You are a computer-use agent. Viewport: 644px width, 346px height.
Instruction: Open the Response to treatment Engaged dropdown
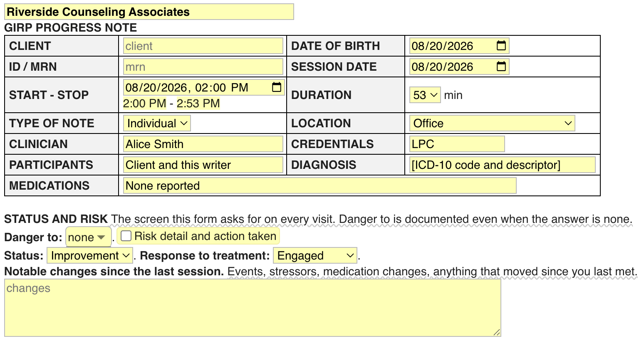point(315,255)
